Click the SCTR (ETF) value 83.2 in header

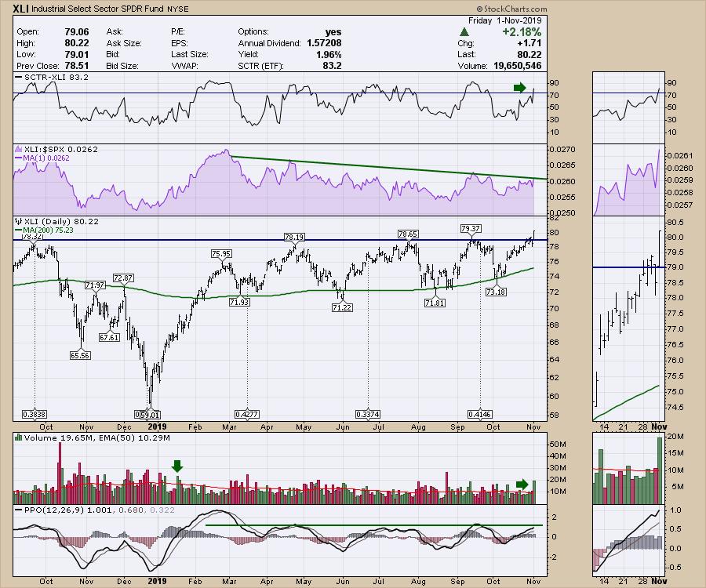pyautogui.click(x=332, y=66)
